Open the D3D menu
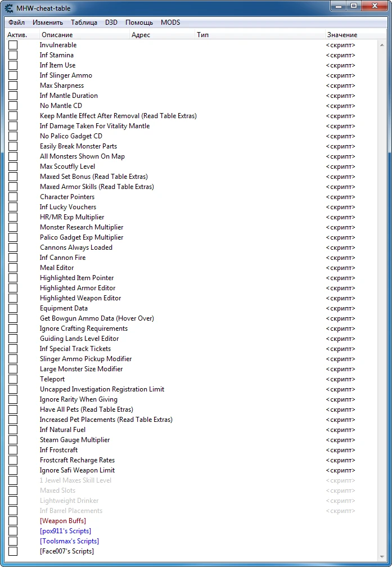Screen dimensions: 392x567 [111, 22]
